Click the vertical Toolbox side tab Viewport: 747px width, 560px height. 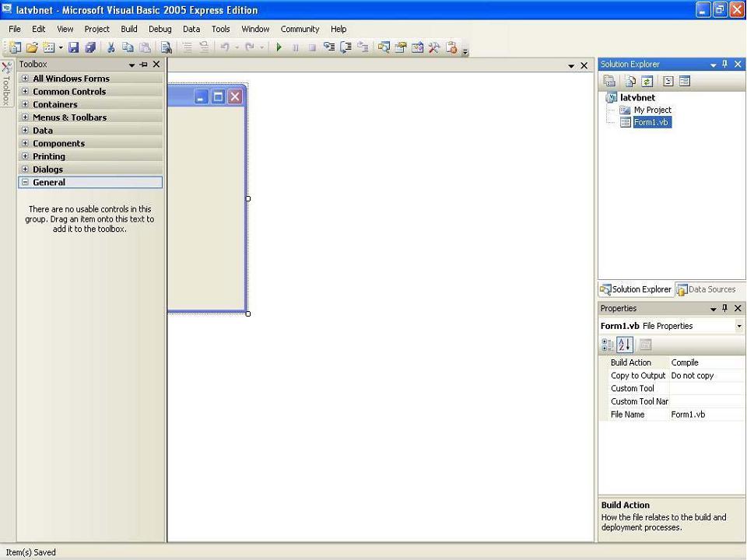pos(6,83)
